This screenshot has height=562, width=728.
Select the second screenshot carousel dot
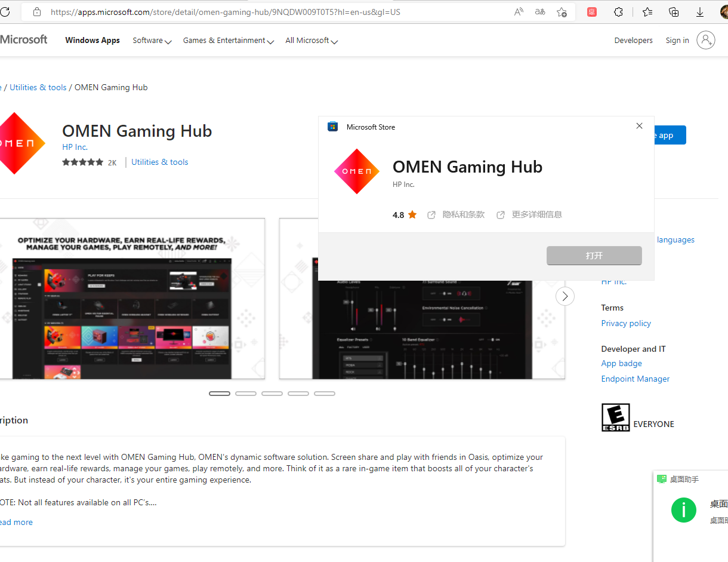pyautogui.click(x=245, y=393)
